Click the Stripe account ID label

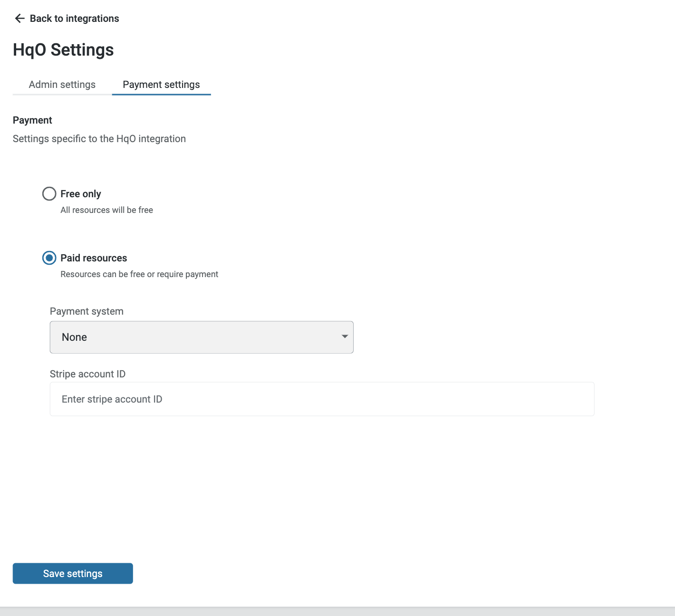click(87, 374)
